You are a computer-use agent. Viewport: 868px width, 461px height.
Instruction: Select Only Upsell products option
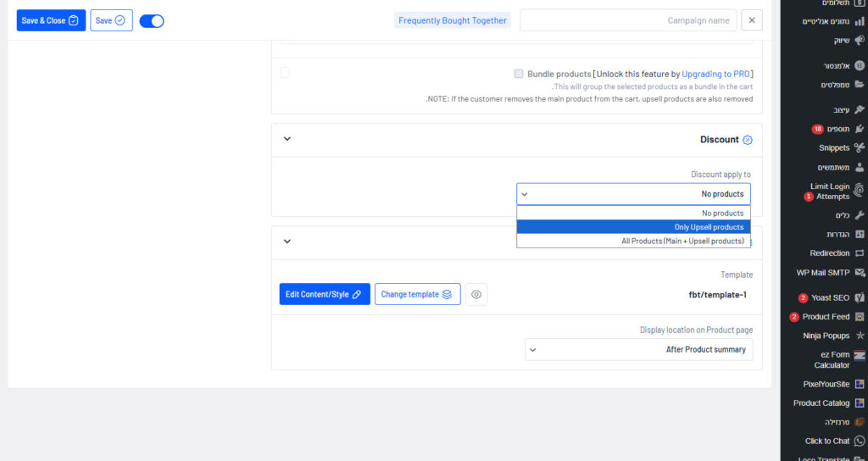pyautogui.click(x=633, y=227)
